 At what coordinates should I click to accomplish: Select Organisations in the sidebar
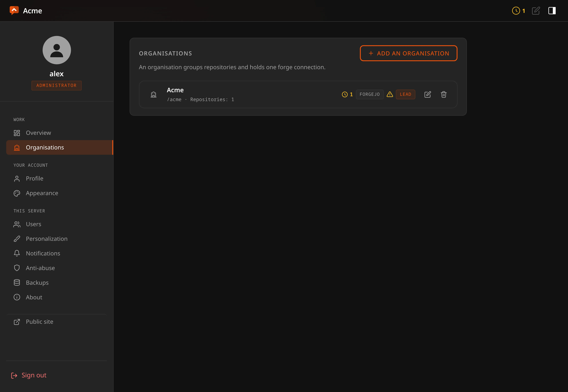tap(60, 147)
